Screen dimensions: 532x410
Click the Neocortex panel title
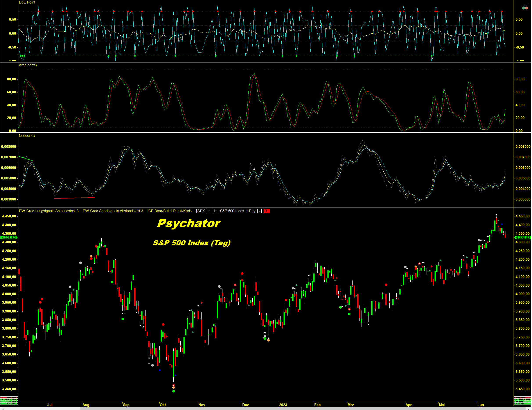(27, 135)
